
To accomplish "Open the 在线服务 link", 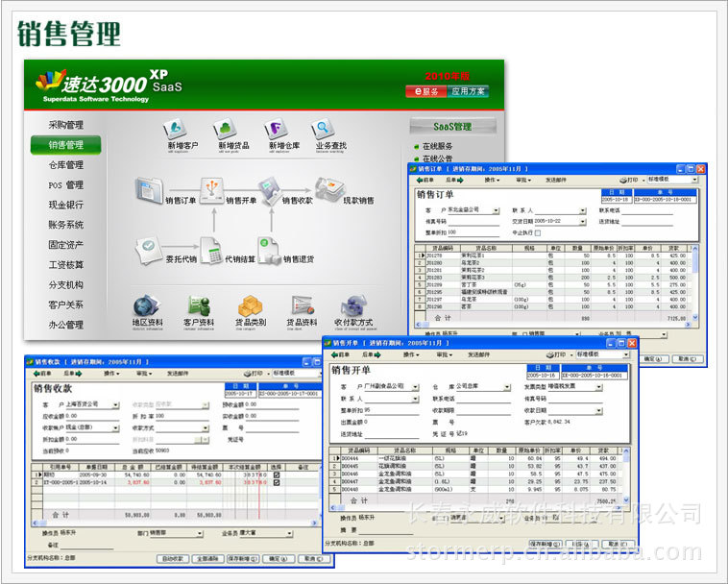I will pyautogui.click(x=437, y=146).
